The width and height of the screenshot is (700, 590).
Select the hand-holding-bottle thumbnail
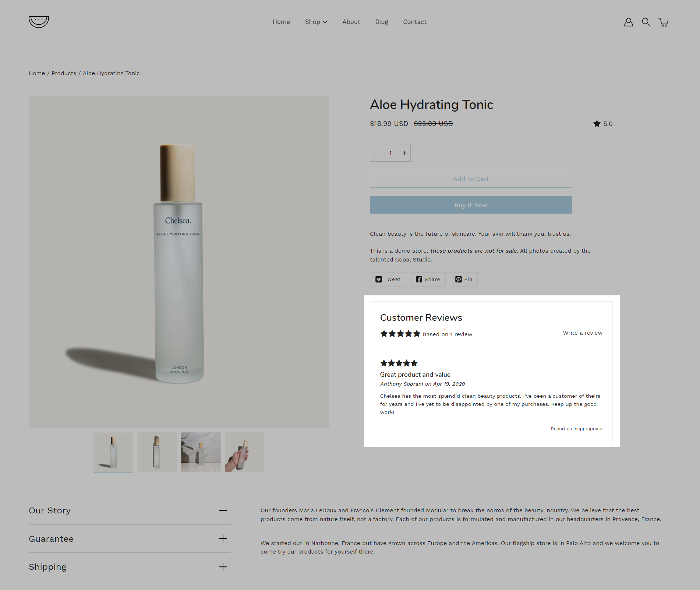tap(244, 452)
